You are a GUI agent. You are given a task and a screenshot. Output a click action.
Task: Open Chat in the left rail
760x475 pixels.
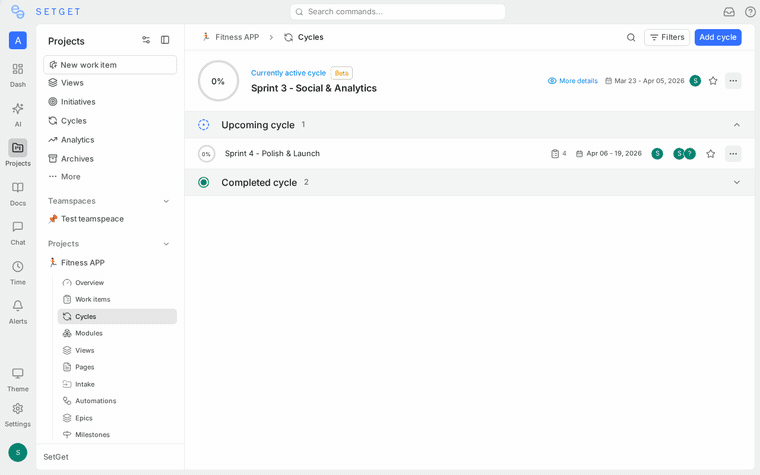[18, 233]
